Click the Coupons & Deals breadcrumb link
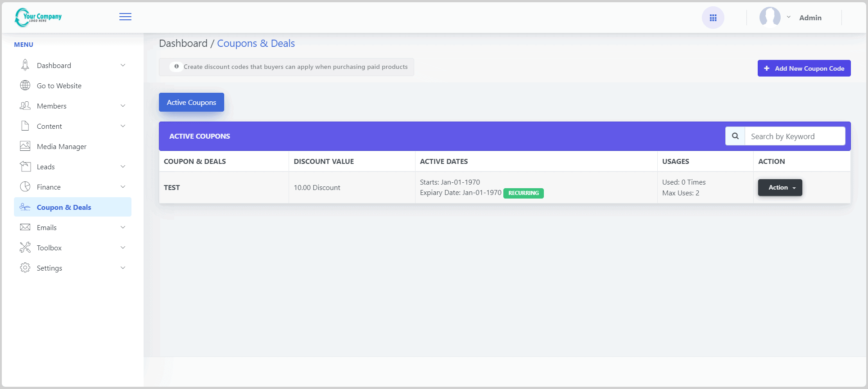The width and height of the screenshot is (868, 389). 256,44
